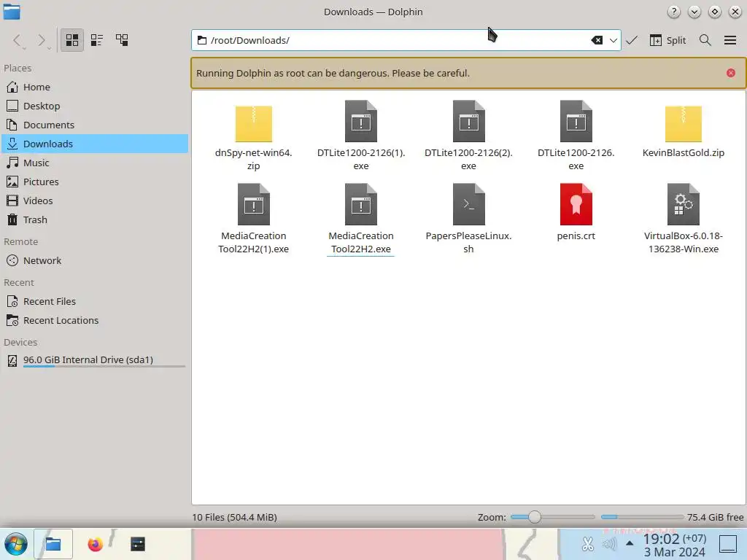Viewport: 747px width, 560px height.
Task: Select the KevinBlastGold.zip archive icon
Action: point(683,123)
